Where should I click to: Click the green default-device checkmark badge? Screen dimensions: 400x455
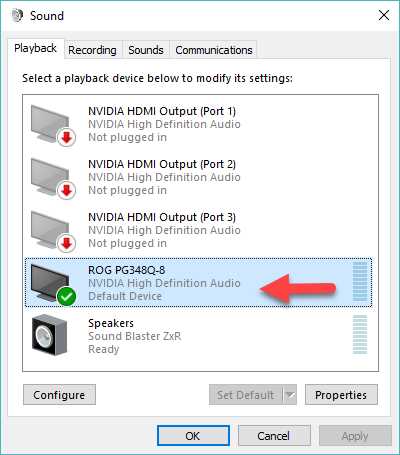pos(66,297)
